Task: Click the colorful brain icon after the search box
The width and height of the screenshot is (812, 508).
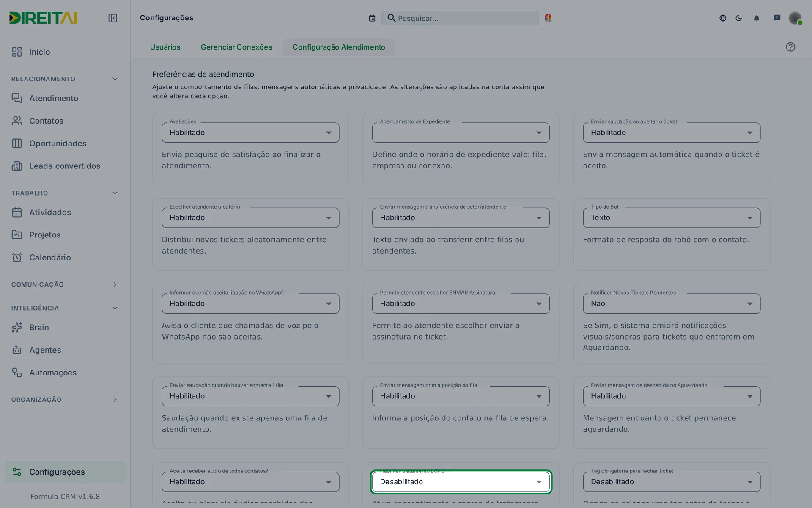Action: 548,18
